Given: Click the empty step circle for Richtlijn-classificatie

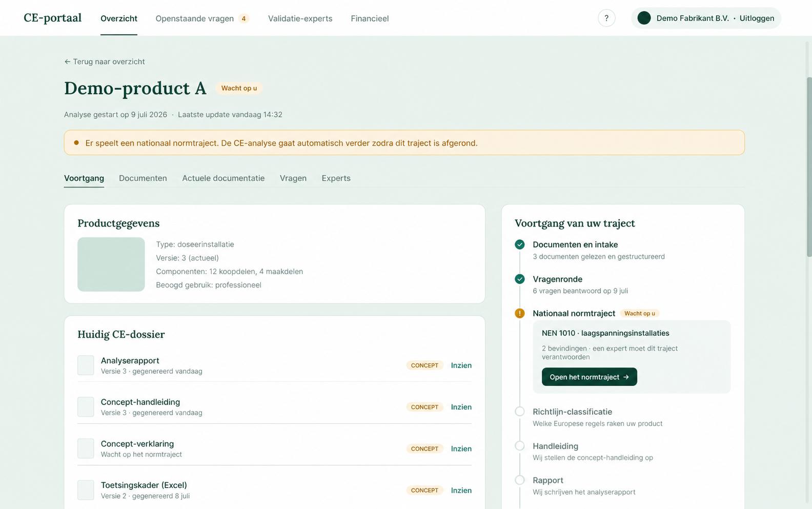Looking at the screenshot, I should tap(520, 412).
